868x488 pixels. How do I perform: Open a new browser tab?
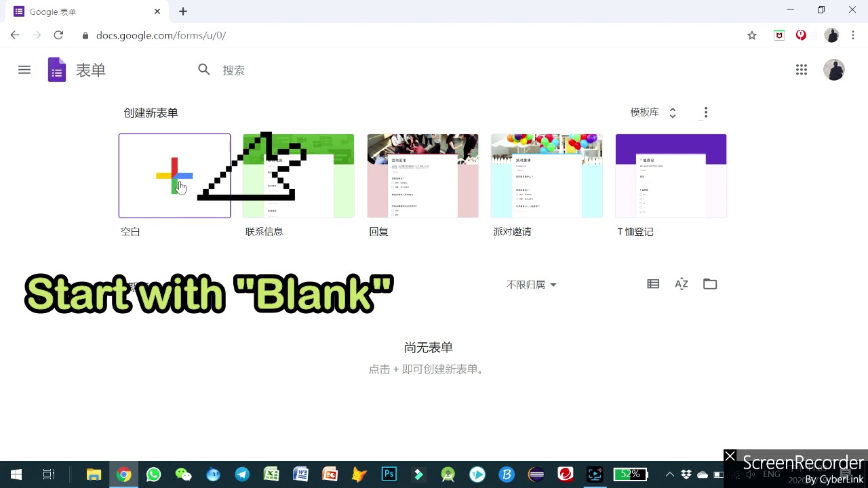coord(183,12)
